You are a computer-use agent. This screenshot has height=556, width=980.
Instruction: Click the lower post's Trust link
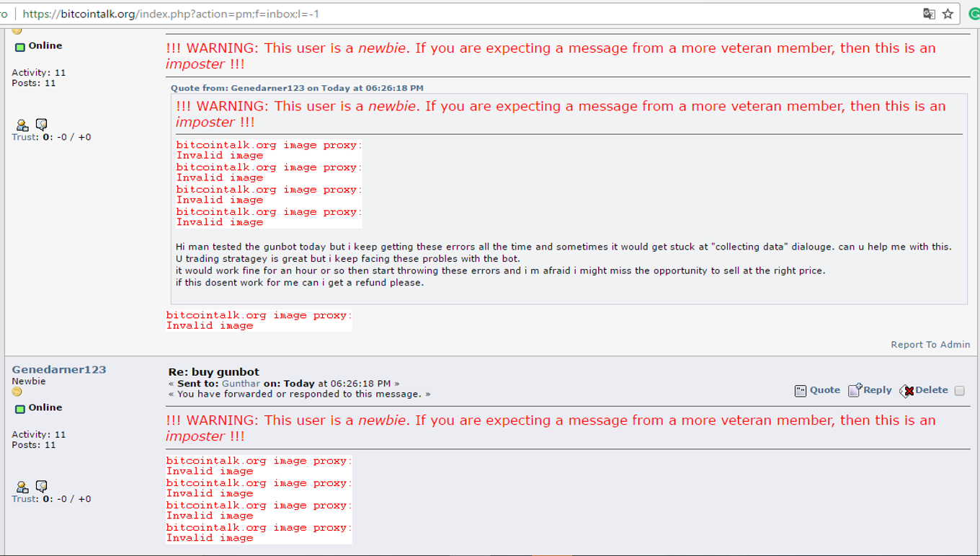pos(24,499)
